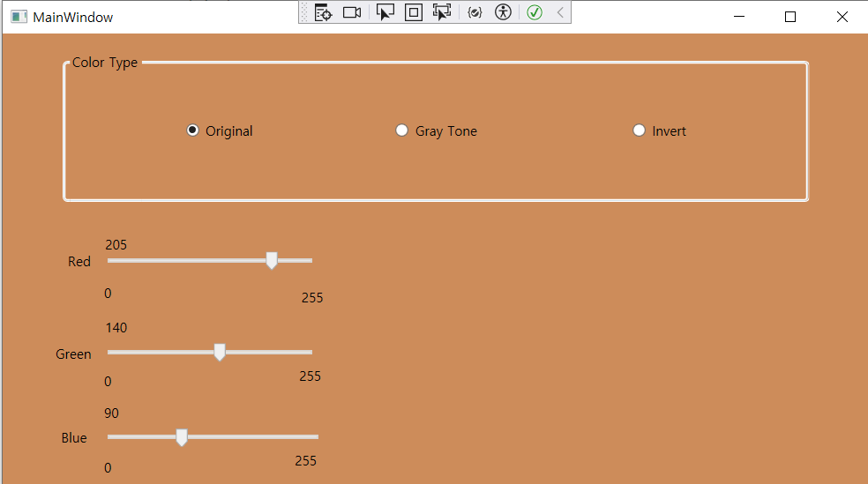Viewport: 868px width, 484px height.
Task: Click the Color Type group header
Action: click(105, 63)
